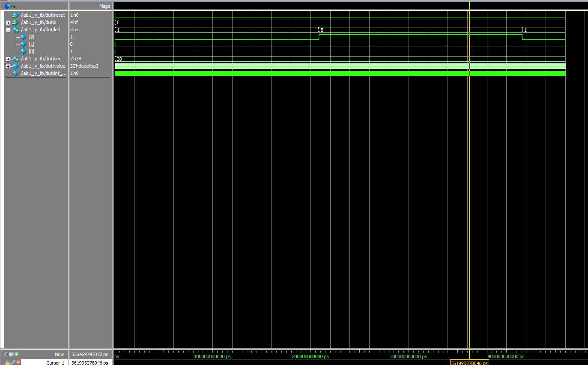Select the led [1] bit row
This screenshot has width=588, height=365.
32,44
